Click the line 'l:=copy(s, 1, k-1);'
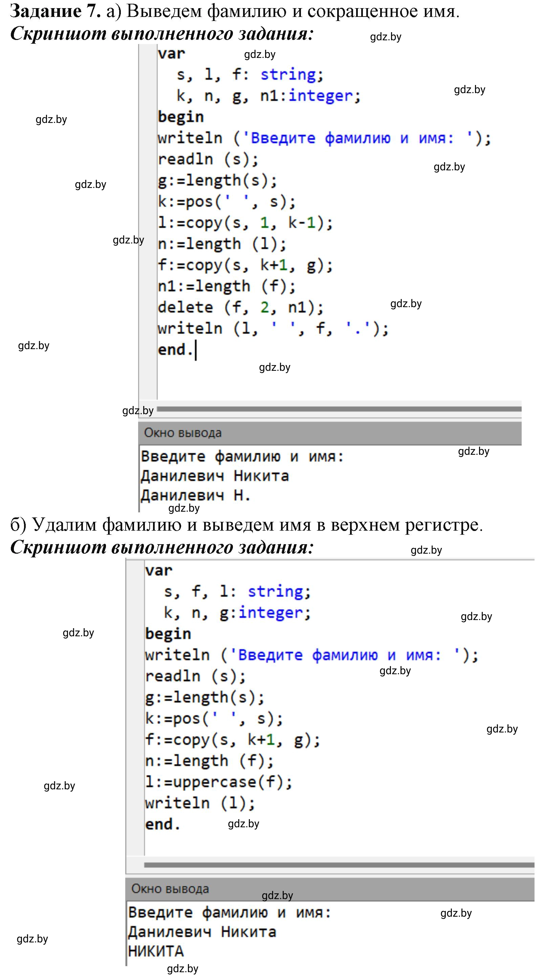Screen dimensions: 544x980 (245, 223)
